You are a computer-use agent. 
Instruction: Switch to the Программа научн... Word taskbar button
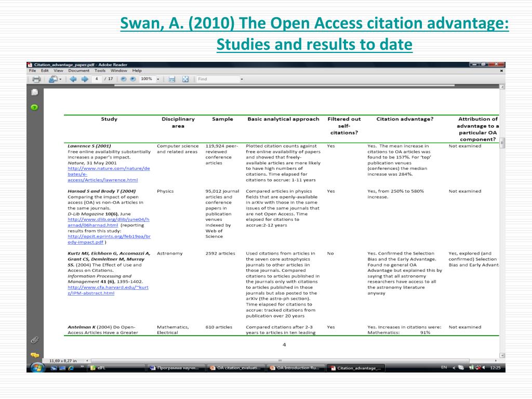[x=177, y=368]
